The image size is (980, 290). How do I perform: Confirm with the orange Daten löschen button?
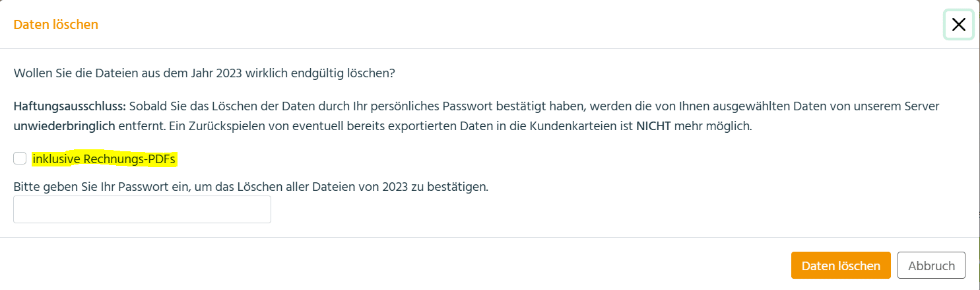point(841,266)
